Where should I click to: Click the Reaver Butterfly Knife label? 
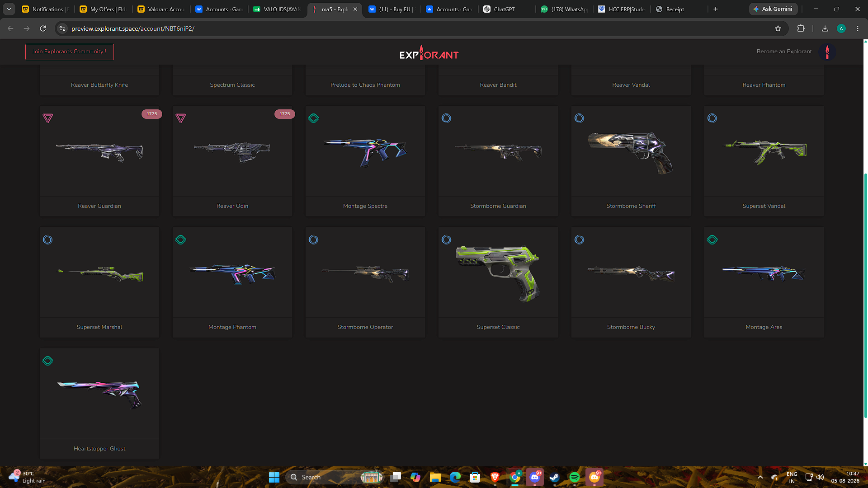tap(99, 85)
